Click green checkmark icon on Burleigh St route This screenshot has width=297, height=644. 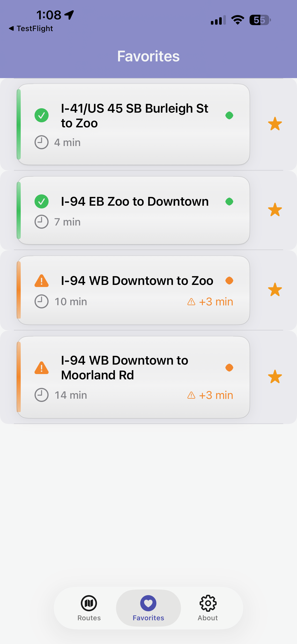click(41, 115)
